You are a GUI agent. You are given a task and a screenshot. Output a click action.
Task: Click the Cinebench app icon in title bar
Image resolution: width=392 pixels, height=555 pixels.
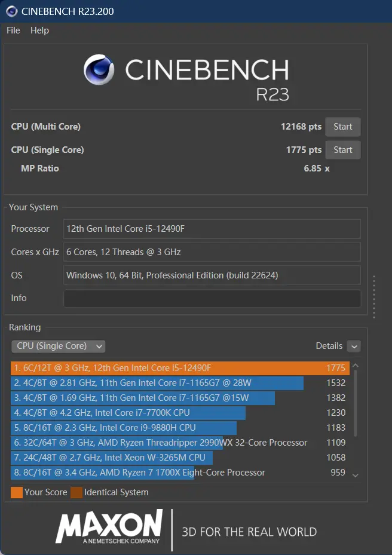(x=12, y=11)
